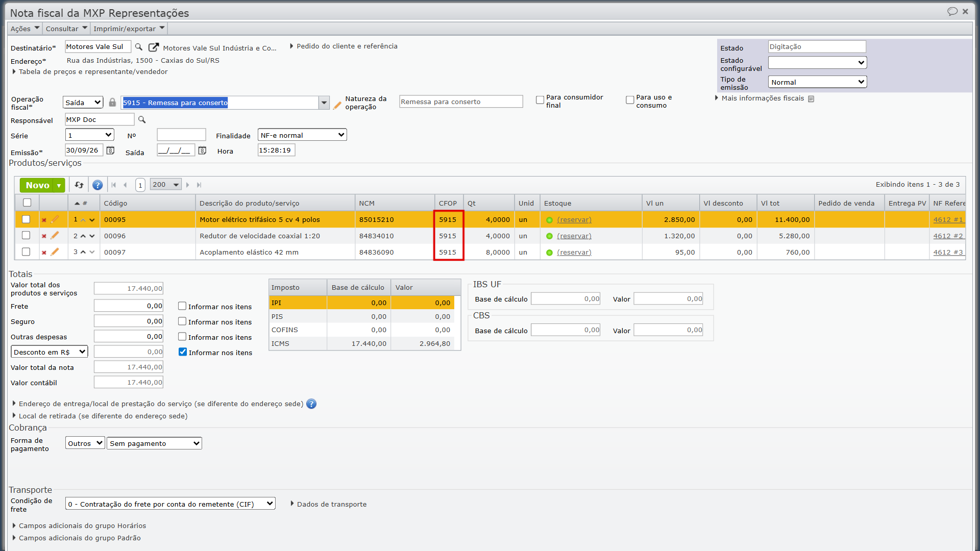Open Condição de frete dropdown
Image resolution: width=980 pixels, height=551 pixels.
(170, 504)
